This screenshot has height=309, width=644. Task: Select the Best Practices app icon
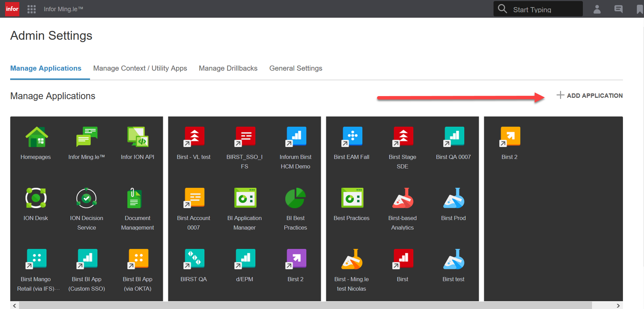[352, 198]
